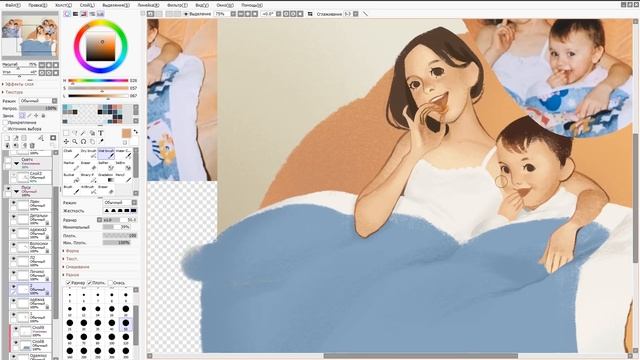Select the rectangular selection tool
640x360 pixels.
[66, 133]
